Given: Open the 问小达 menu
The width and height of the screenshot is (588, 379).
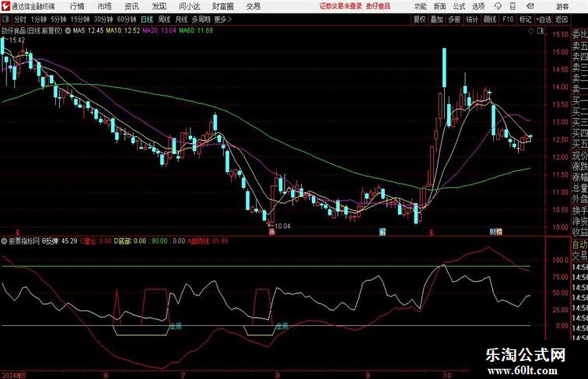Looking at the screenshot, I should [x=189, y=6].
